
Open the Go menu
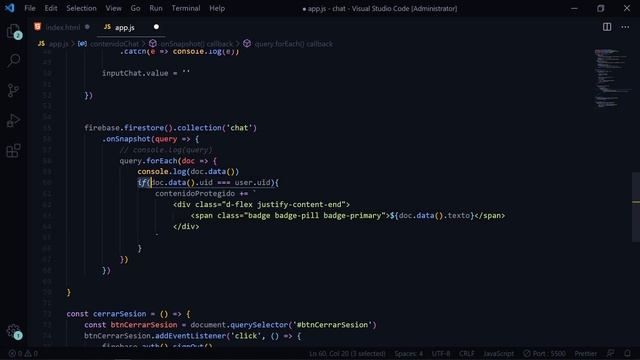click(x=135, y=8)
